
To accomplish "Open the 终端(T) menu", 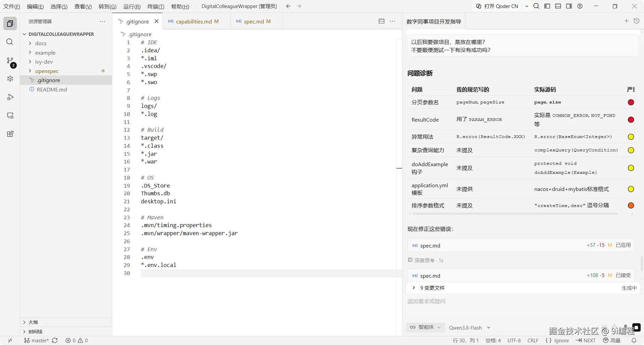I will tap(156, 6).
